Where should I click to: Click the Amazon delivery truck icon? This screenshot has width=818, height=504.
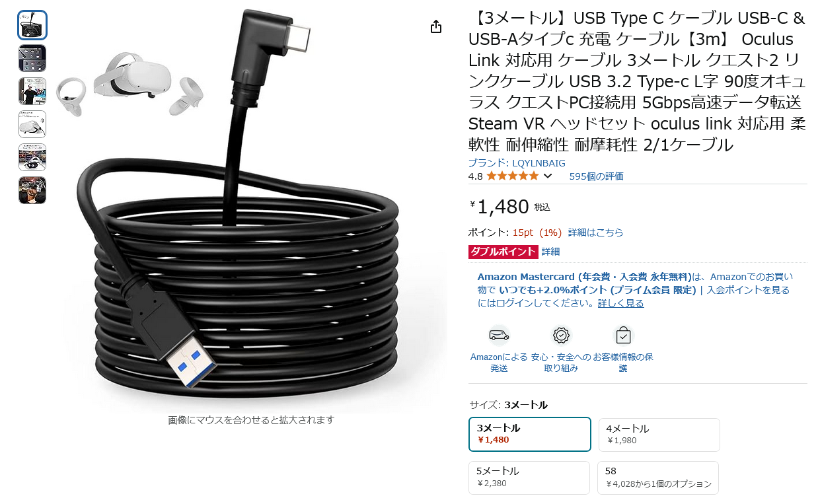pos(499,335)
